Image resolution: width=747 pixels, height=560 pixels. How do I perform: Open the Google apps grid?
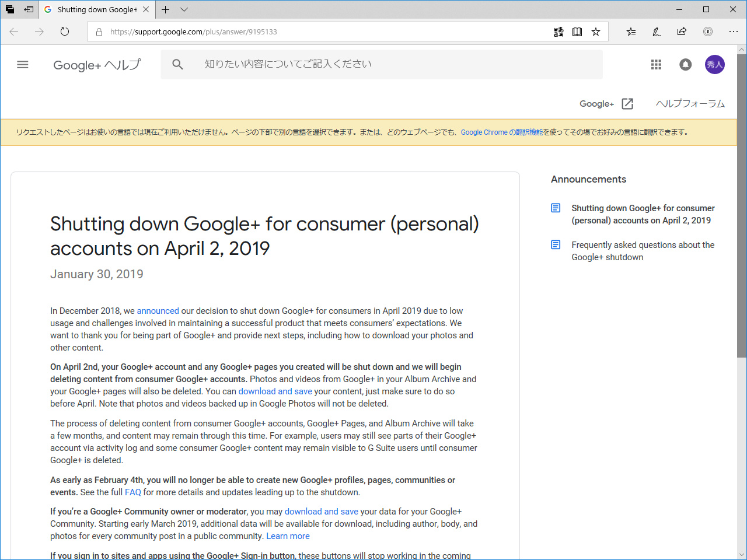pyautogui.click(x=656, y=65)
